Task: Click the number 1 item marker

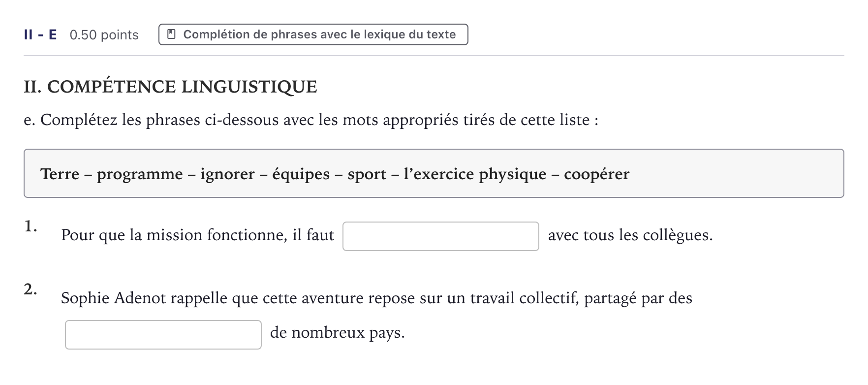Action: (x=31, y=226)
